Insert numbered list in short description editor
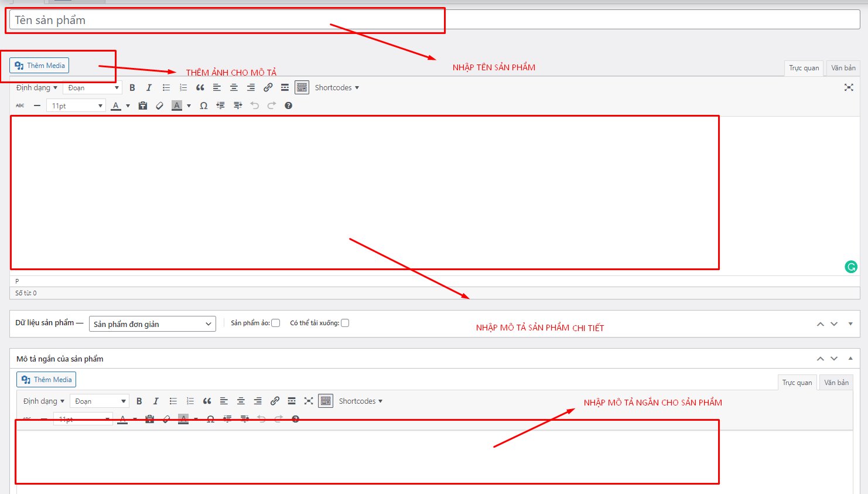 pos(190,401)
